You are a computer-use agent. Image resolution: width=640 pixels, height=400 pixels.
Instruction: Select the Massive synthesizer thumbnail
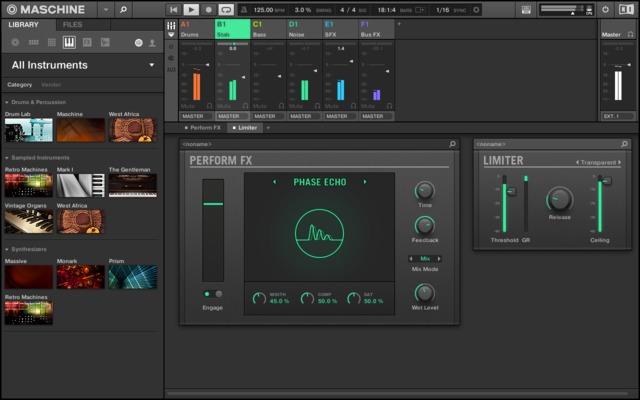(x=29, y=277)
